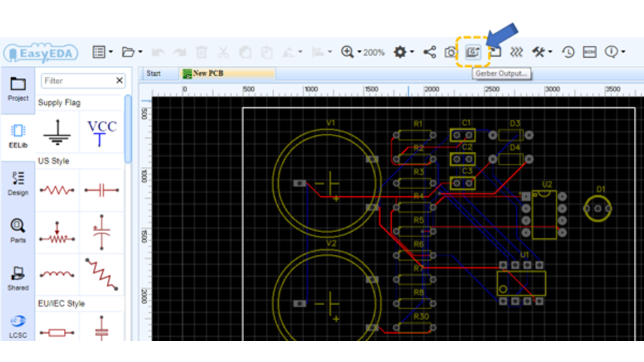644x362 pixels.
Task: Click the Gerber Output toolbar icon
Action: pos(472,52)
